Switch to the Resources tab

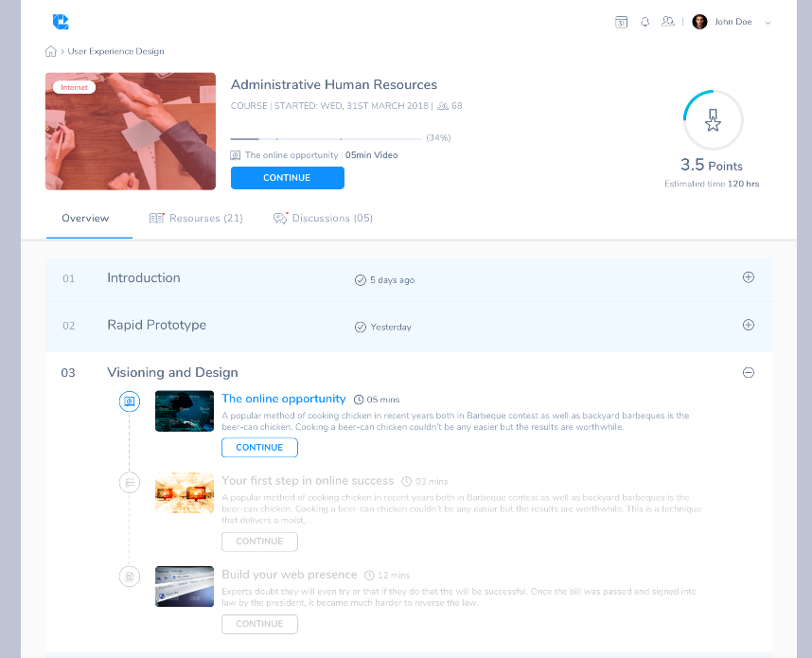click(197, 218)
